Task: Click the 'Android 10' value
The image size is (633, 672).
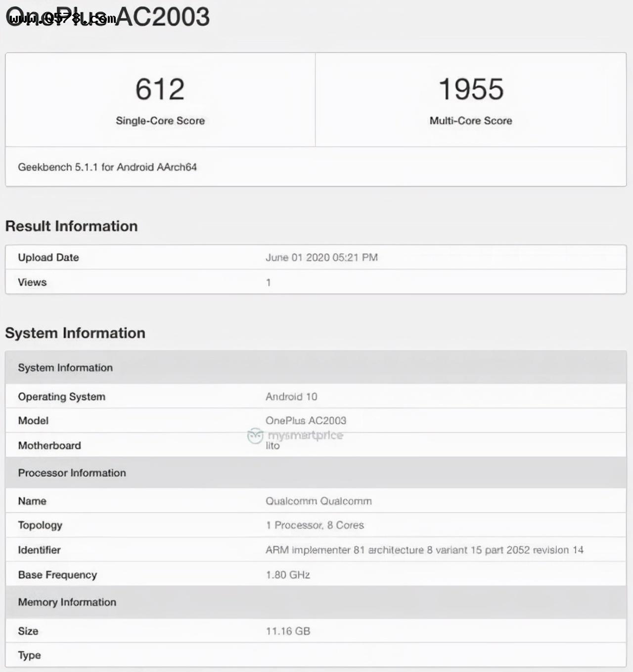Action: click(291, 397)
